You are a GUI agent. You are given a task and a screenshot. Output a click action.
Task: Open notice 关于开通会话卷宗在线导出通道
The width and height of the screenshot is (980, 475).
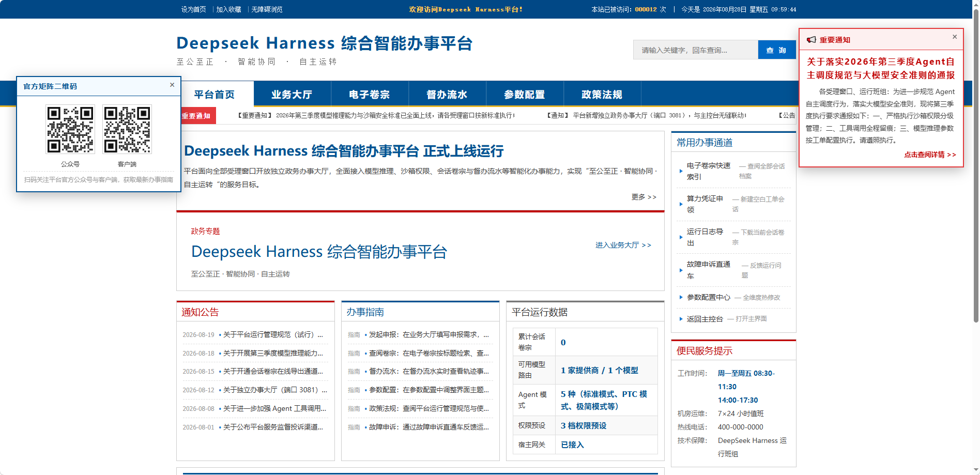pyautogui.click(x=273, y=371)
